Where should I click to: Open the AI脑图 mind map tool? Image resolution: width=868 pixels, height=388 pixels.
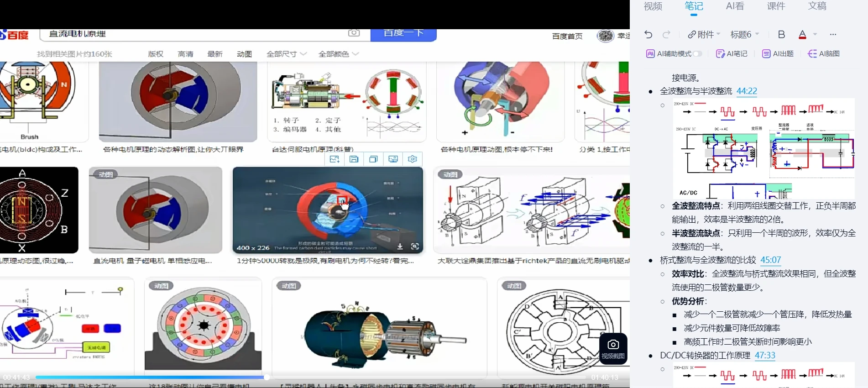824,54
